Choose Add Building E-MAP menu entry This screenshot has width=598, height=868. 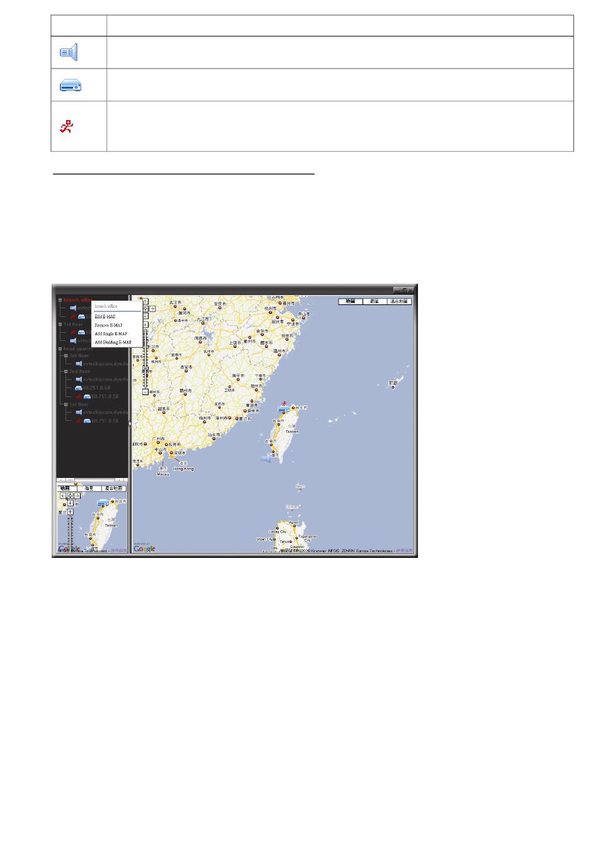tap(113, 342)
